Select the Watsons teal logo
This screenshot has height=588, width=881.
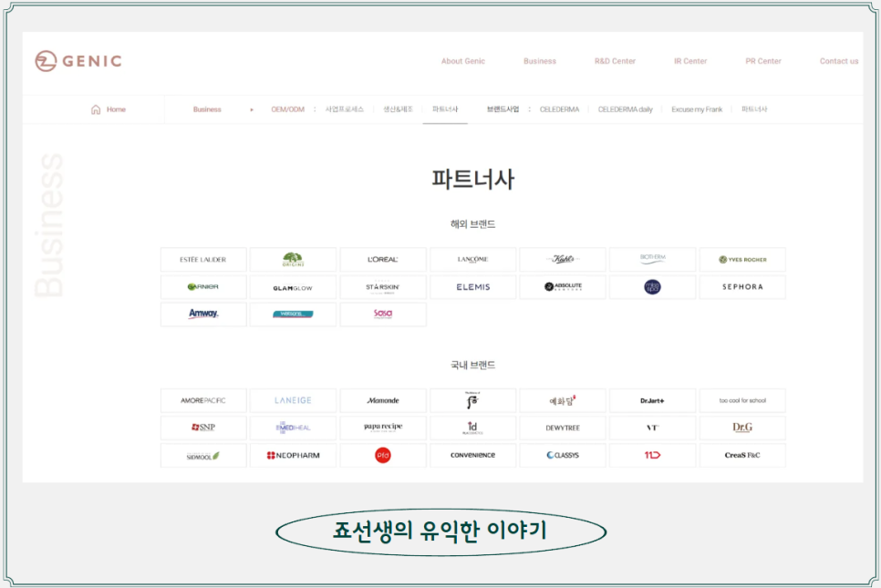pyautogui.click(x=293, y=314)
